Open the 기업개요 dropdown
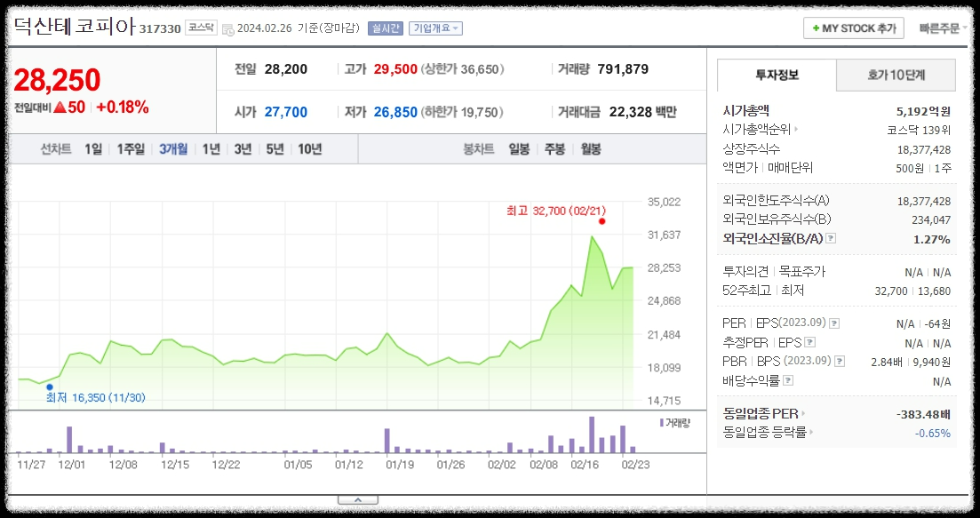The height and width of the screenshot is (518, 980). tap(435, 28)
